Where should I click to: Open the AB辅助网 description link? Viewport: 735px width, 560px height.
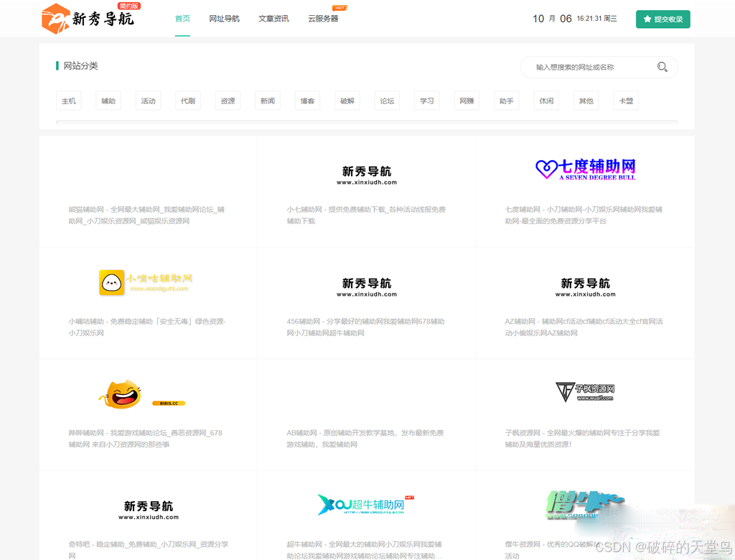pyautogui.click(x=366, y=439)
